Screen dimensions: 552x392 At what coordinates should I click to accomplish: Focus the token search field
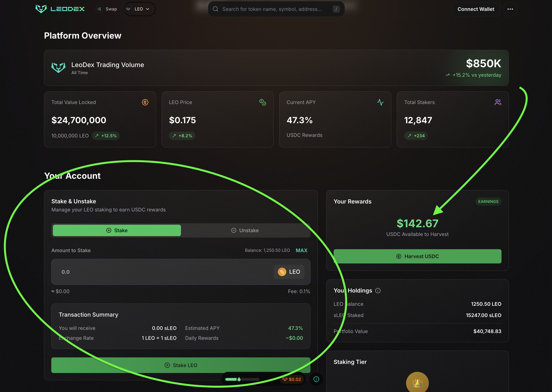[276, 9]
